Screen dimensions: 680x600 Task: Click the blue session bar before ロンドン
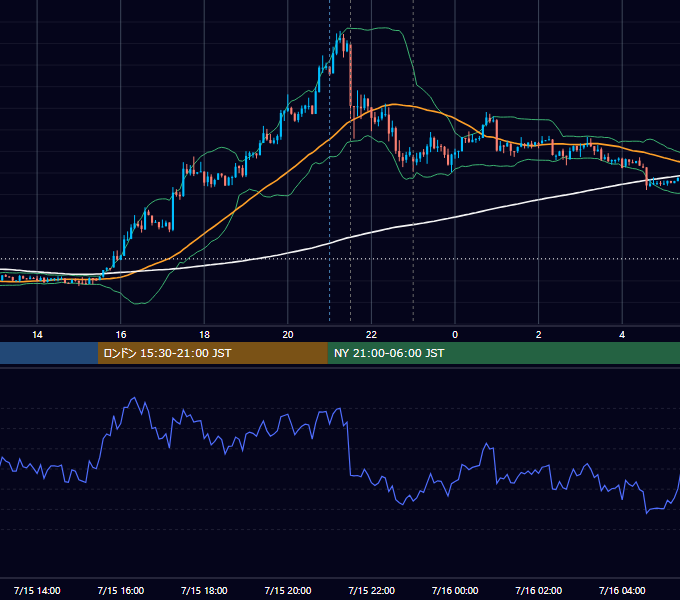coord(49,353)
